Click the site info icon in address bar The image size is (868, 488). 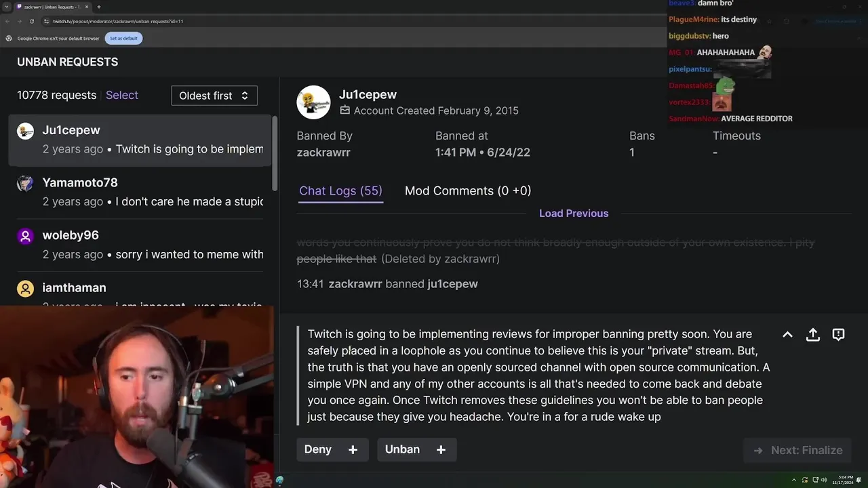point(47,21)
